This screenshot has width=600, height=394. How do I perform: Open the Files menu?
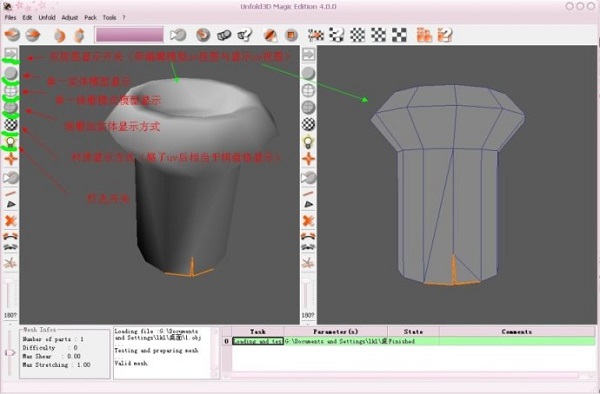(10, 18)
